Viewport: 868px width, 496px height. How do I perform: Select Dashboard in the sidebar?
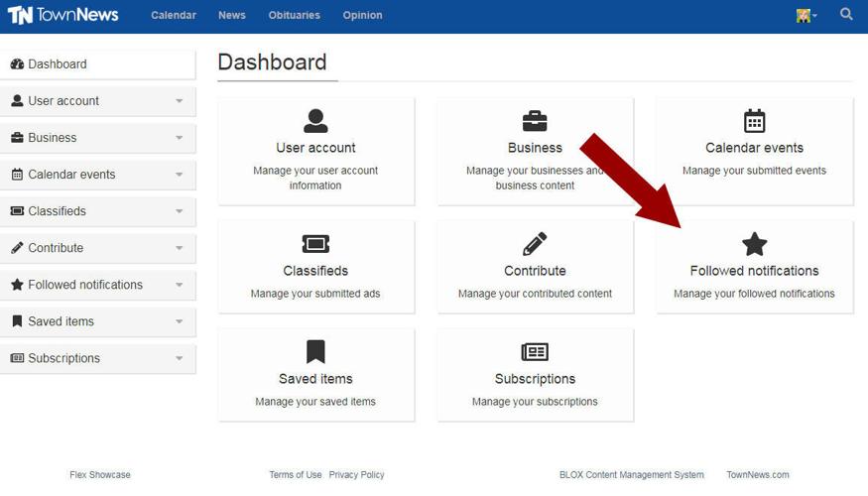point(98,64)
